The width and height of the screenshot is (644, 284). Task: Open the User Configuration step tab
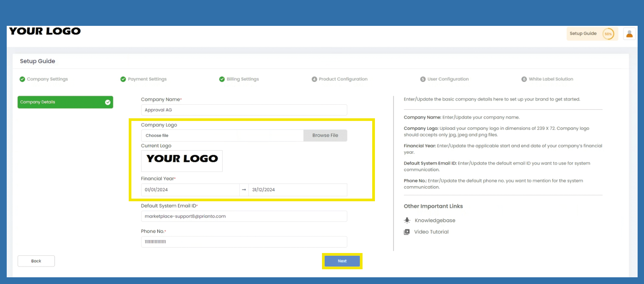pyautogui.click(x=447, y=79)
